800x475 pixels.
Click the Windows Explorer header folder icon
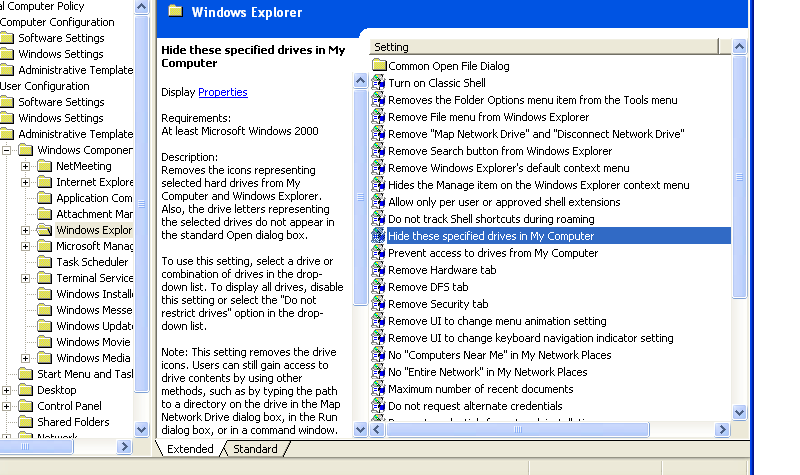[176, 11]
